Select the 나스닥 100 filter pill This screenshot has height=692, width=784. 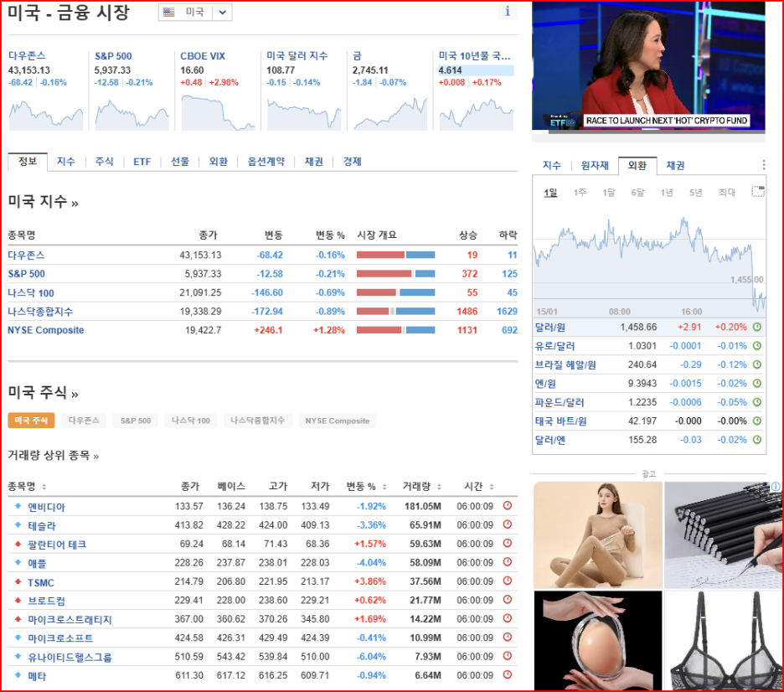190,421
